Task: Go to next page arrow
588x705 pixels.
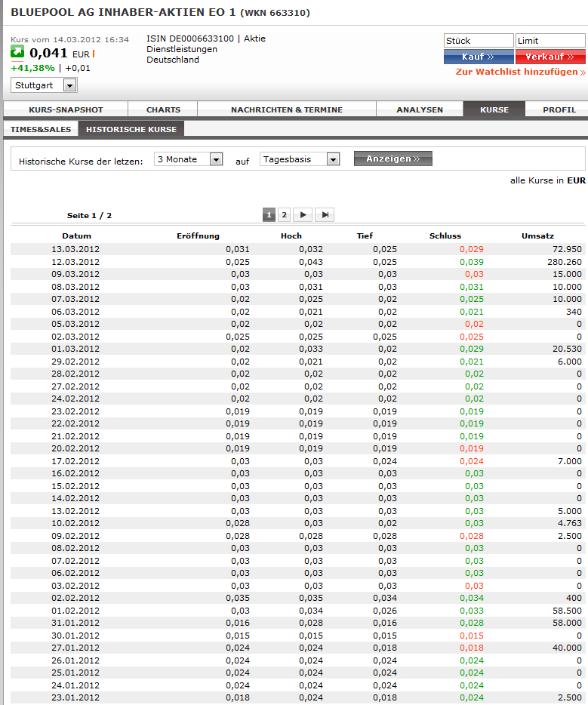Action: (303, 215)
